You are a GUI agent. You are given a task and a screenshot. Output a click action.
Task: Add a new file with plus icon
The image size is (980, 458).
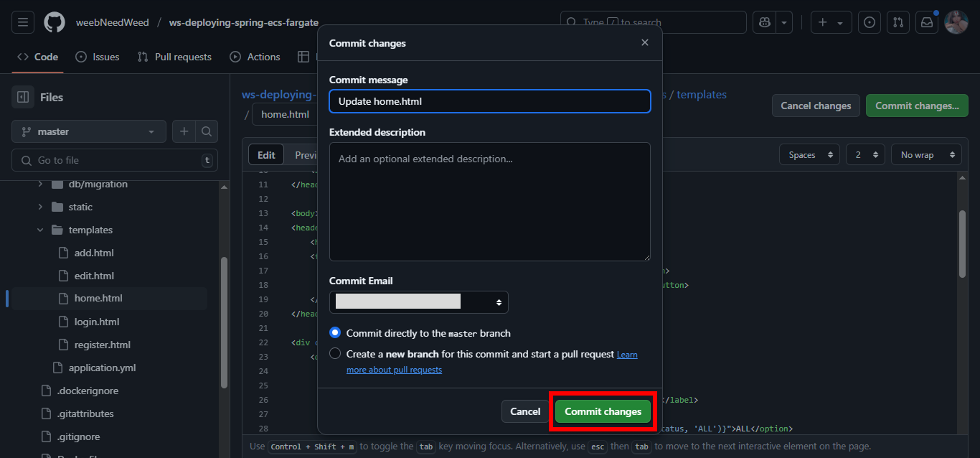(184, 131)
